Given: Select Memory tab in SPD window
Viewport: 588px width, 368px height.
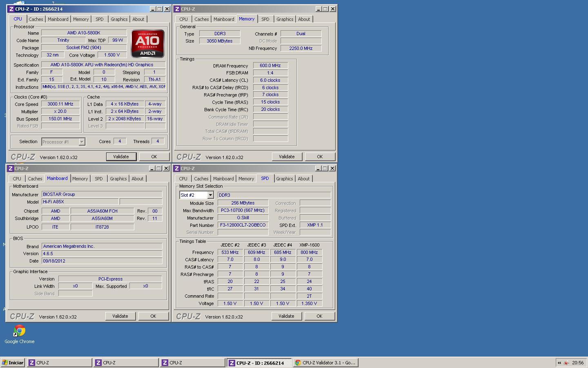Looking at the screenshot, I should tap(246, 179).
